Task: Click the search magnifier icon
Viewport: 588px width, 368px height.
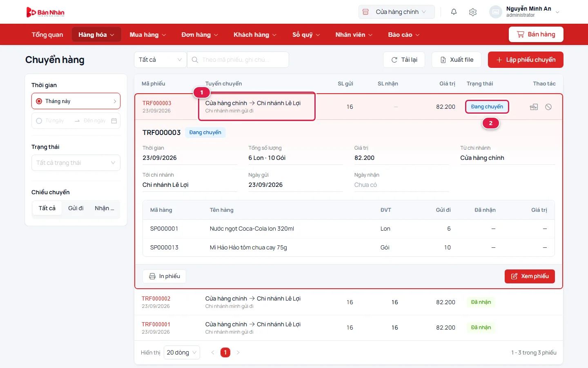Action: [195, 60]
